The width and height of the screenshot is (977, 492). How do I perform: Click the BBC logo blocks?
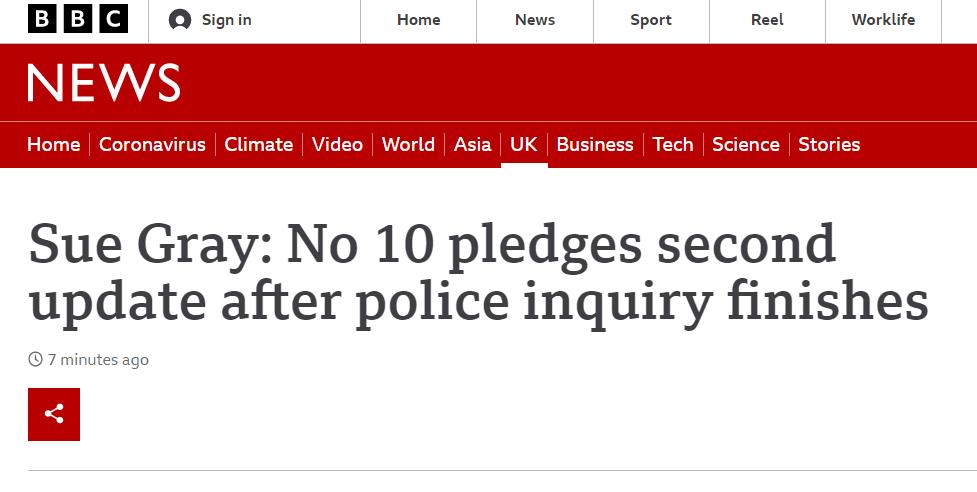(x=78, y=19)
